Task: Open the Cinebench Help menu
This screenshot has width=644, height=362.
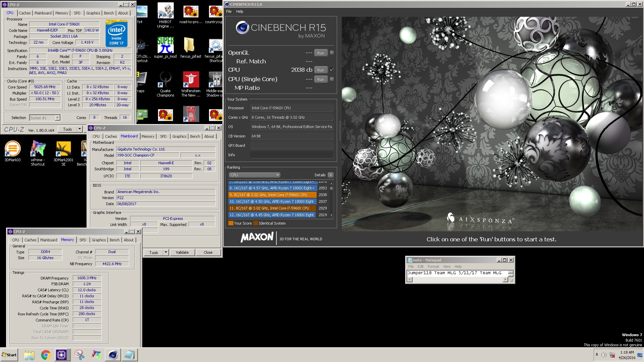Action: 239,11
